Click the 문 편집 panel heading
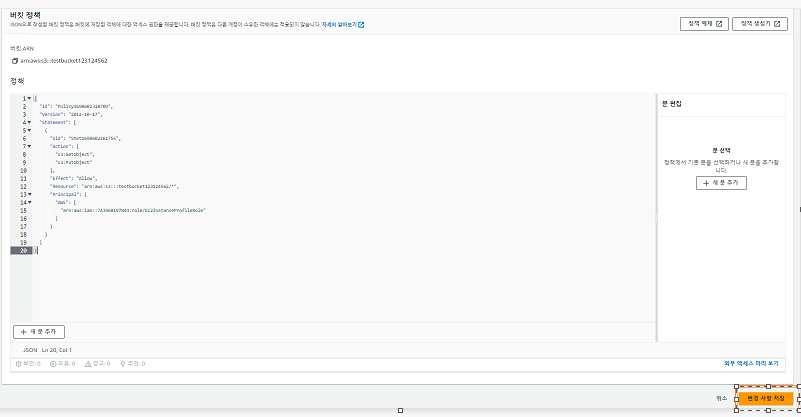 tap(672, 104)
